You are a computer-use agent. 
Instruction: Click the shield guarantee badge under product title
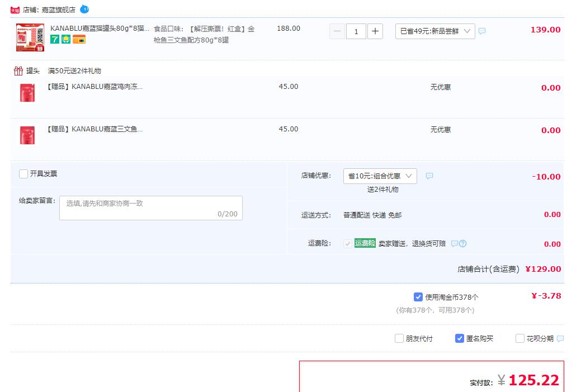point(66,39)
